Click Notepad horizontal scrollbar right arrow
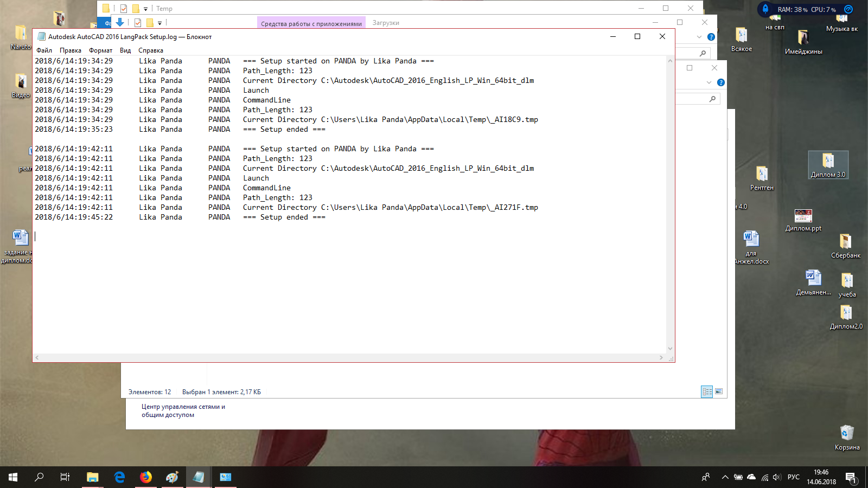 [x=661, y=358]
